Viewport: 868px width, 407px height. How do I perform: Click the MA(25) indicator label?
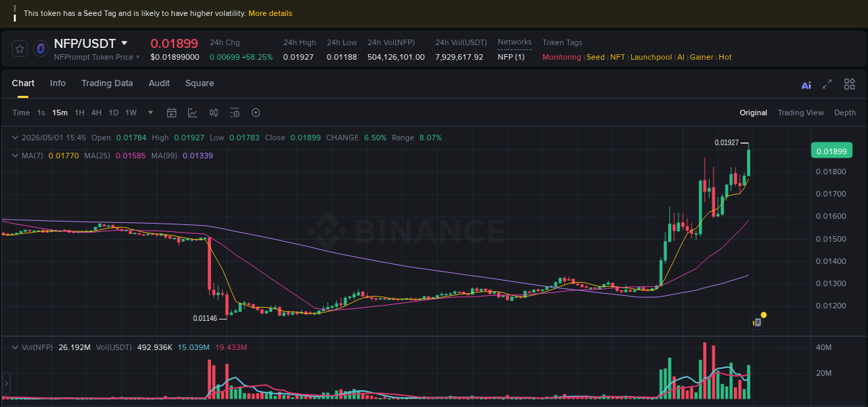97,156
